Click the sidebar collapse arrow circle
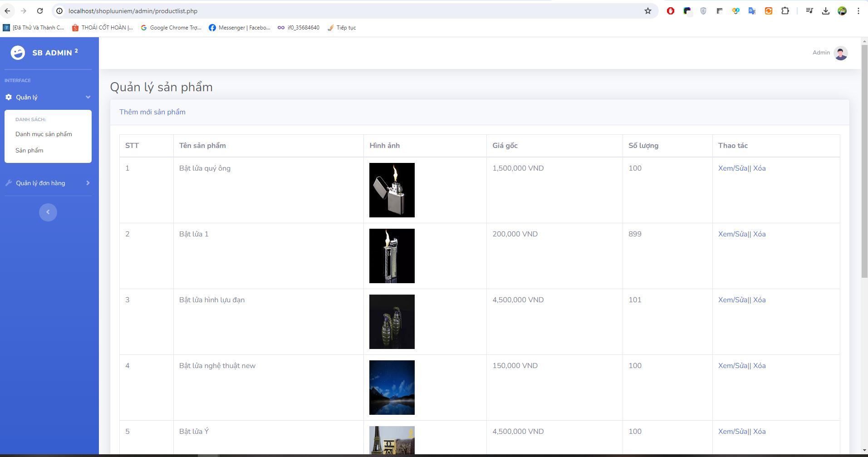 48,212
